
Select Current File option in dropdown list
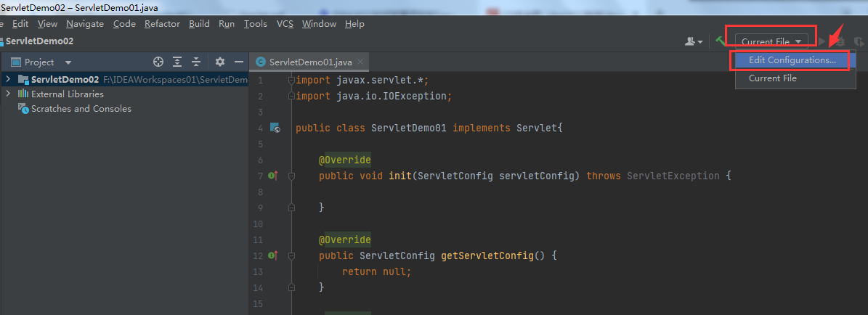pyautogui.click(x=795, y=78)
